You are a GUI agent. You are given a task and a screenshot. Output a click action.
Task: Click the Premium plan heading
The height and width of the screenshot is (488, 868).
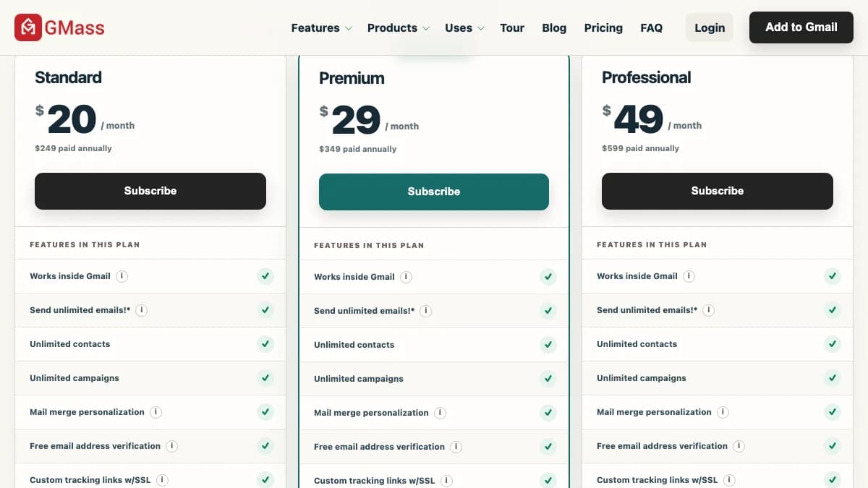tap(352, 78)
